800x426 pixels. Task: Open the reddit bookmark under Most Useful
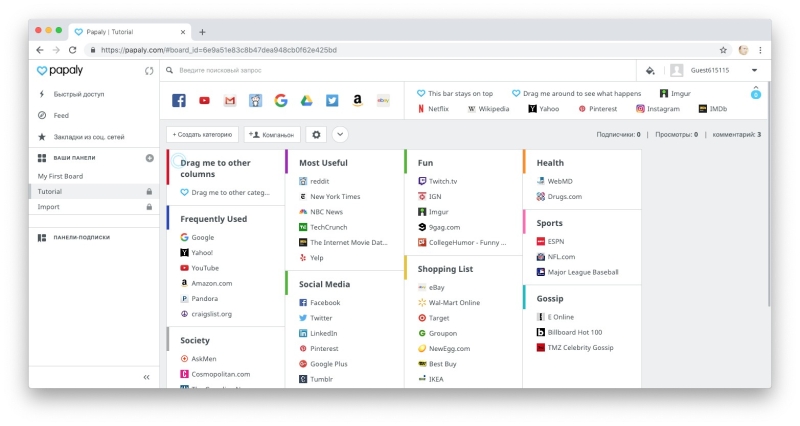[x=314, y=181]
